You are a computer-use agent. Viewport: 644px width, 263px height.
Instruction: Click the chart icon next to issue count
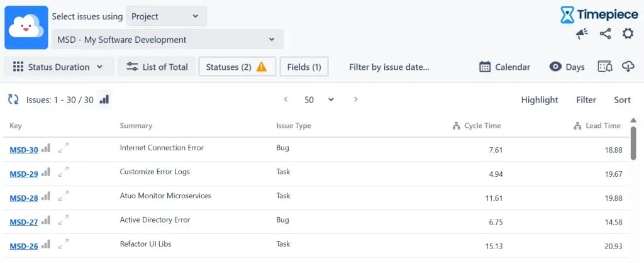(104, 99)
